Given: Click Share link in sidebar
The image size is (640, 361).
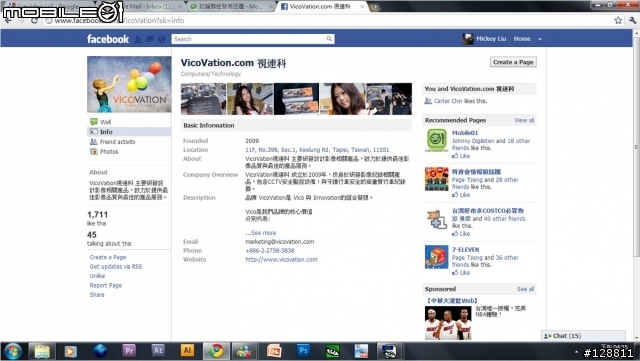Looking at the screenshot, I should (97, 294).
